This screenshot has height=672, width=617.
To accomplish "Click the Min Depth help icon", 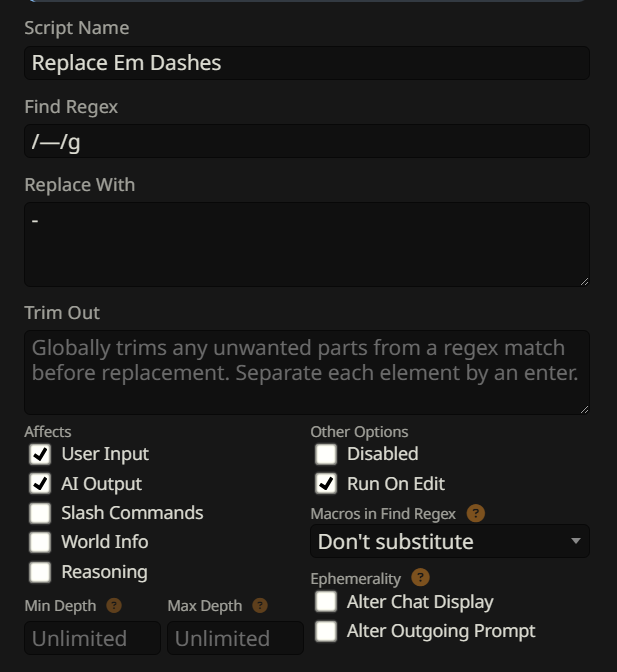I will (x=114, y=605).
